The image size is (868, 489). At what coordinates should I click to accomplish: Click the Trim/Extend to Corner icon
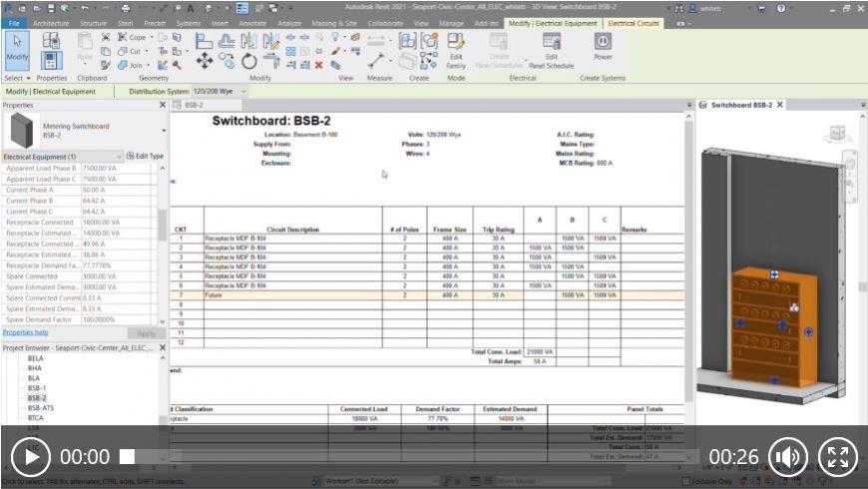(270, 61)
